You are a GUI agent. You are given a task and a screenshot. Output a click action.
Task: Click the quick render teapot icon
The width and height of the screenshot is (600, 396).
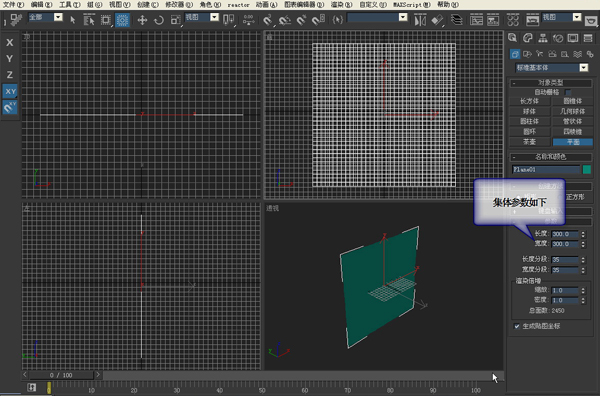592,20
